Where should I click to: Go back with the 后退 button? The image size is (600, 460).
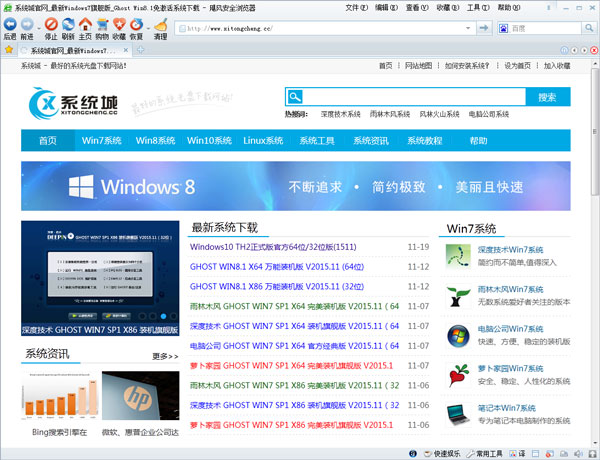coord(10,28)
